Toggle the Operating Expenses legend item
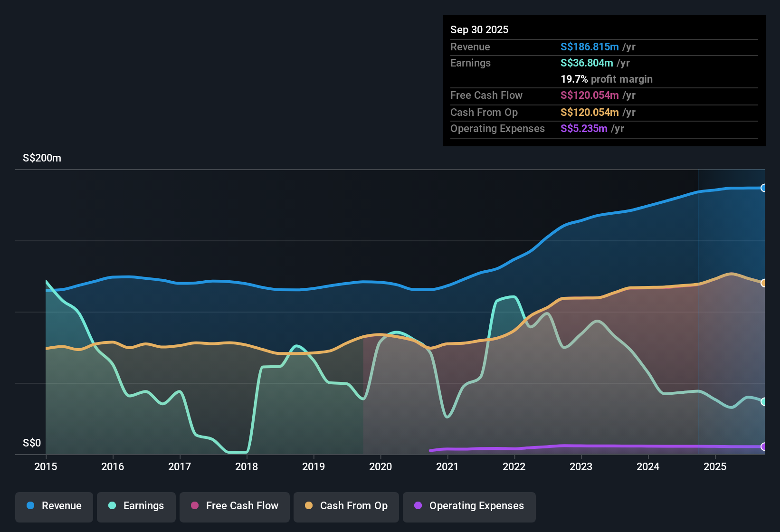The height and width of the screenshot is (532, 780). (469, 506)
